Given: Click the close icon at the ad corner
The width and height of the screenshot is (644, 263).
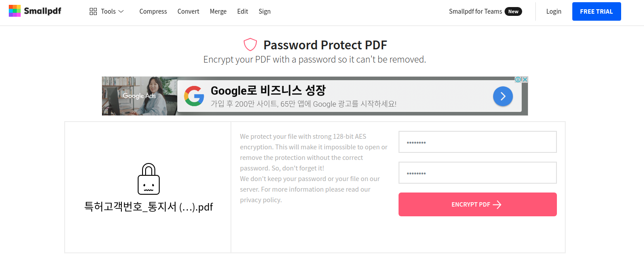Looking at the screenshot, I should (x=525, y=79).
